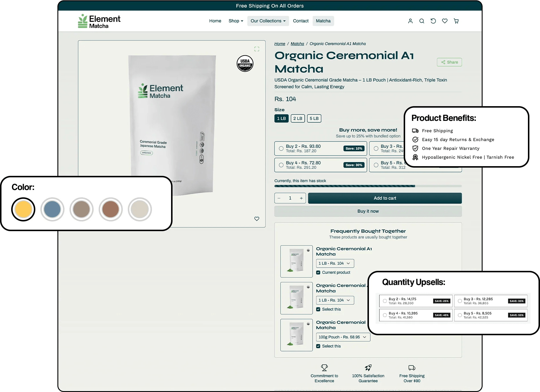The height and width of the screenshot is (392, 540).
Task: Share this product via Share button
Action: 449,62
